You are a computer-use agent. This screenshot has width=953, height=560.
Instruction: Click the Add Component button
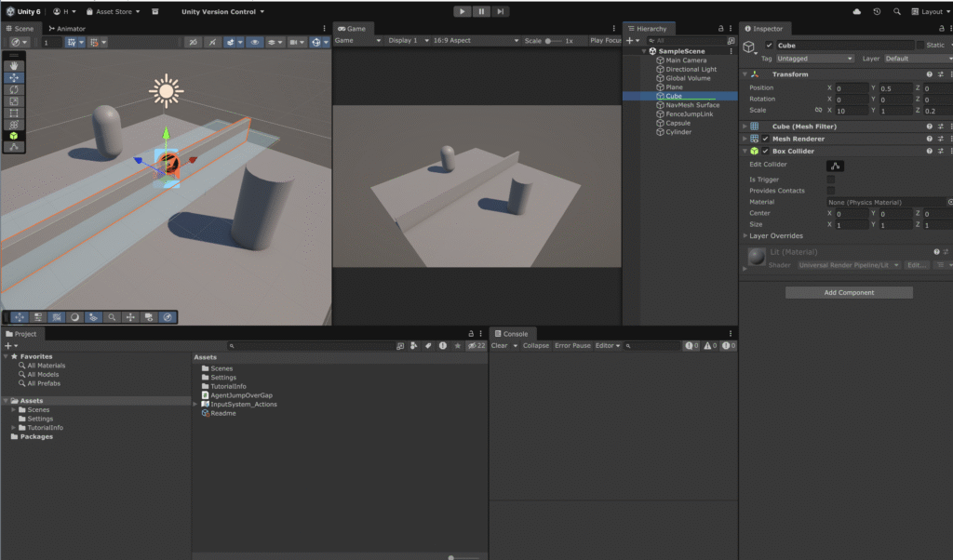[849, 292]
